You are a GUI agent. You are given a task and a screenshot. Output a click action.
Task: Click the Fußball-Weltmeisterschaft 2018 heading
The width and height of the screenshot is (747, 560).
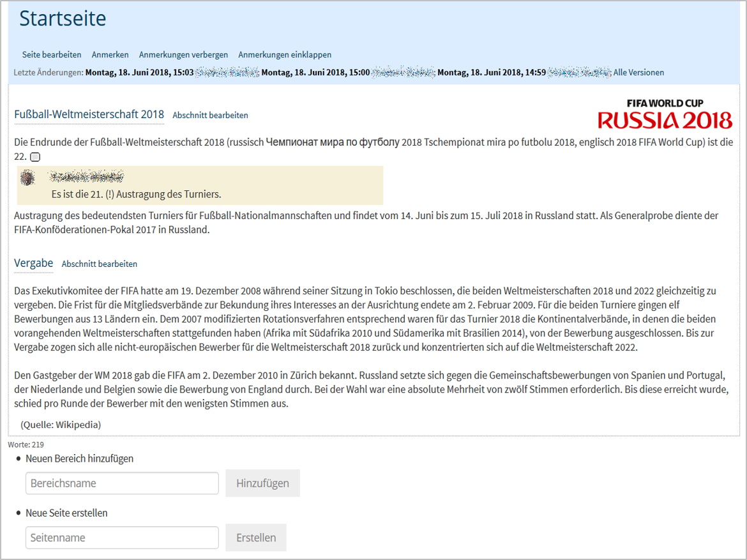pos(89,115)
